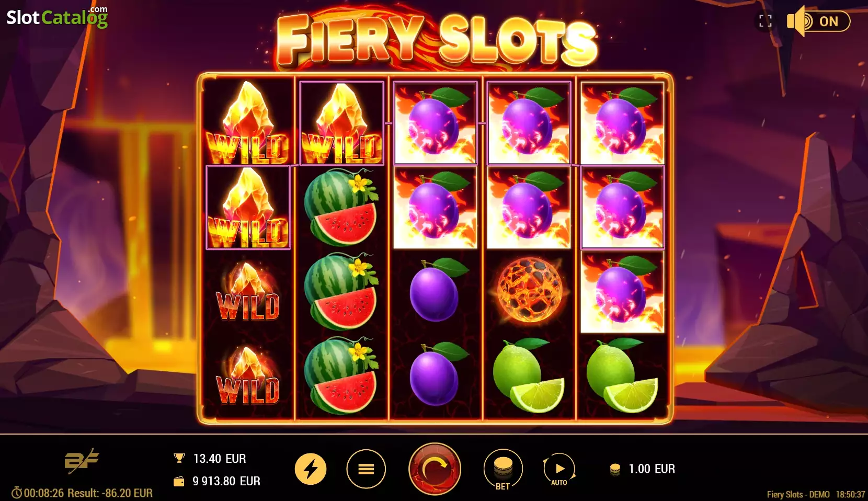Click the BF provider logo

tap(82, 461)
